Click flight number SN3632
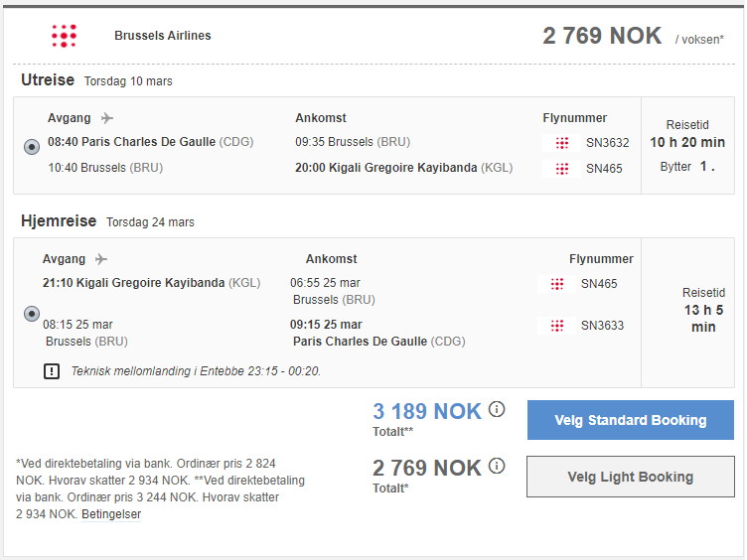This screenshot has height=560, width=747. pyautogui.click(x=607, y=143)
